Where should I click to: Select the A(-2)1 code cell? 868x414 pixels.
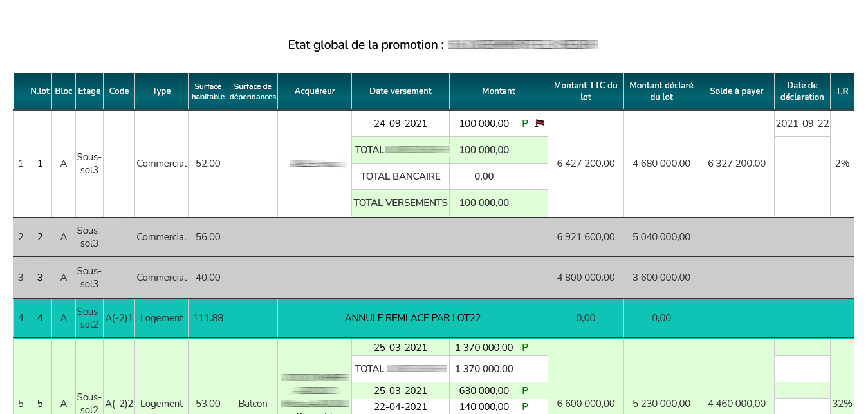[x=119, y=318]
